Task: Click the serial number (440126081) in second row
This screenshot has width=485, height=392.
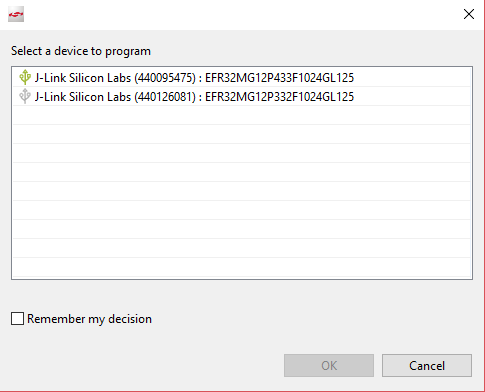Action: click(165, 97)
